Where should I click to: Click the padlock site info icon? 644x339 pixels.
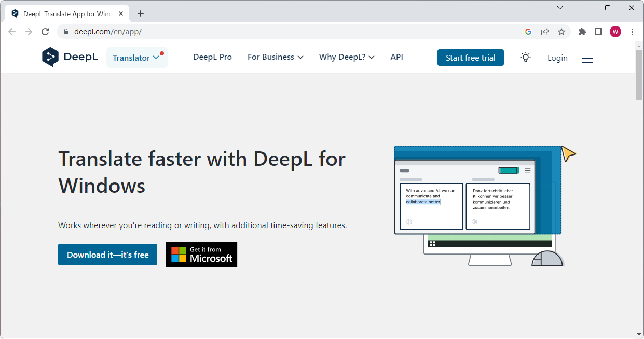click(x=65, y=32)
